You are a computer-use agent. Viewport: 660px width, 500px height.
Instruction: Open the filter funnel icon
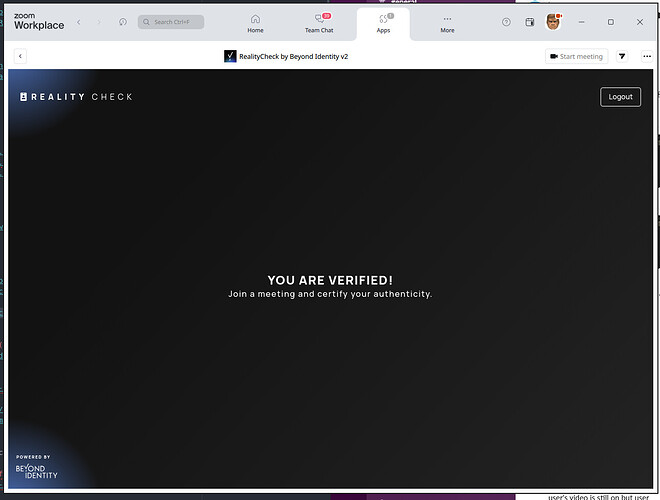[x=622, y=56]
